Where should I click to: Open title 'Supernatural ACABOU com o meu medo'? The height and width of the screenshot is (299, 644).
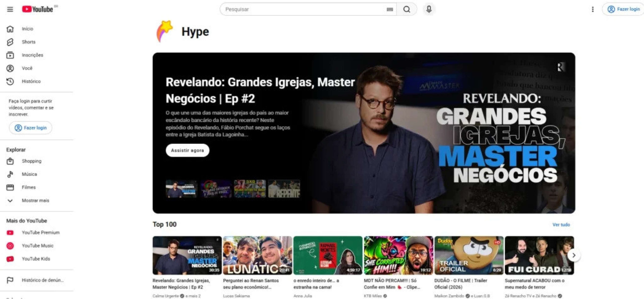(534, 284)
